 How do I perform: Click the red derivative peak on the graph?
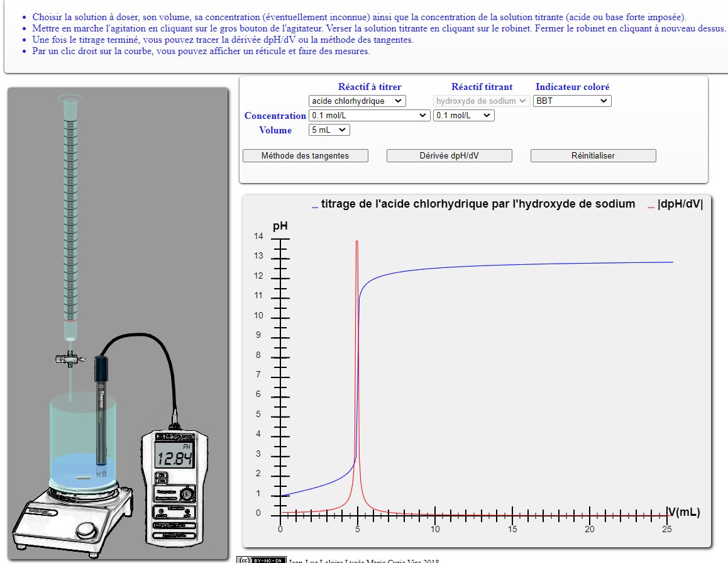point(357,246)
